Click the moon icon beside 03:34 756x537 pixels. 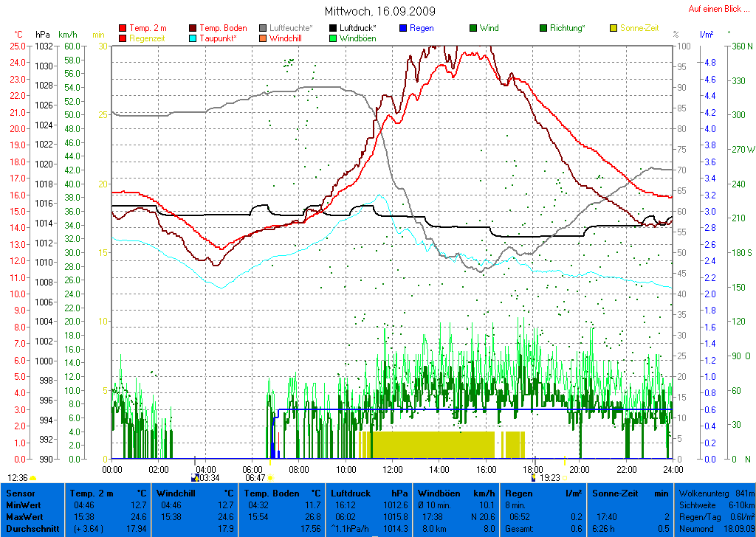(x=195, y=478)
